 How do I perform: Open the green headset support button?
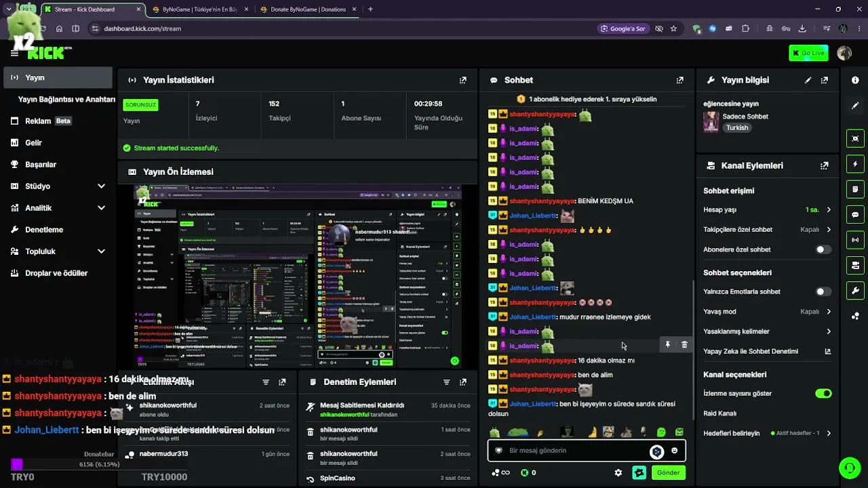pos(850,468)
